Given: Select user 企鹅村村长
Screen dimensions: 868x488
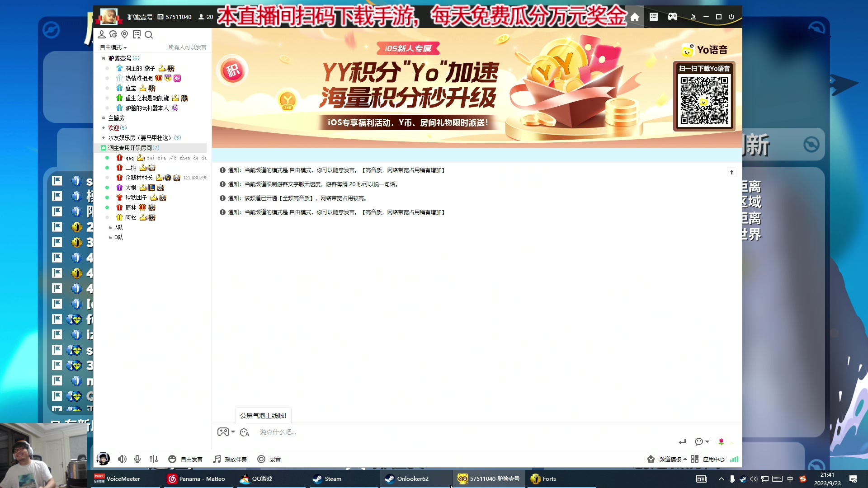Looking at the screenshot, I should 139,178.
